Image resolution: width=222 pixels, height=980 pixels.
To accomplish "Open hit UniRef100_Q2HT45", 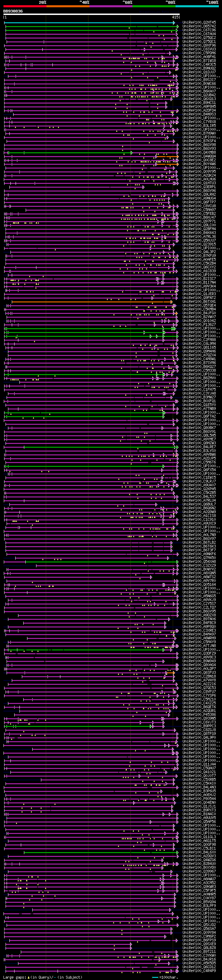I will click(x=199, y=23).
